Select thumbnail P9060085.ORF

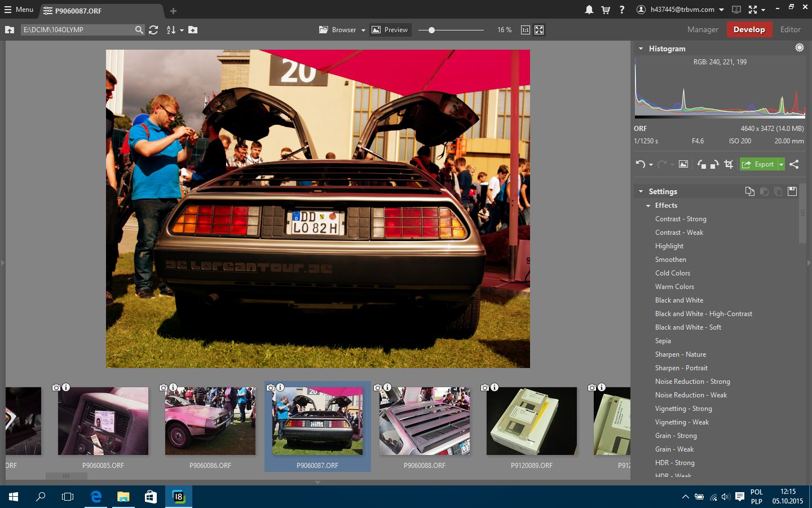[x=103, y=421]
